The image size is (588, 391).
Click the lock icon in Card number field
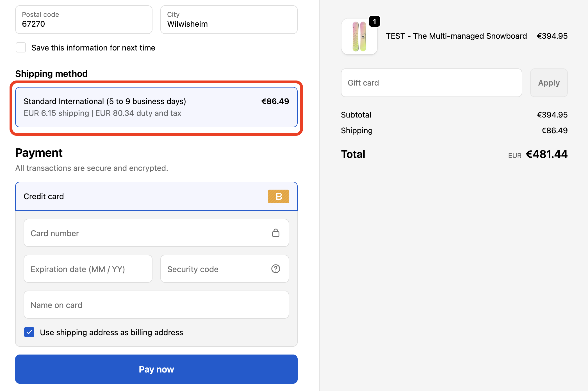pyautogui.click(x=275, y=233)
